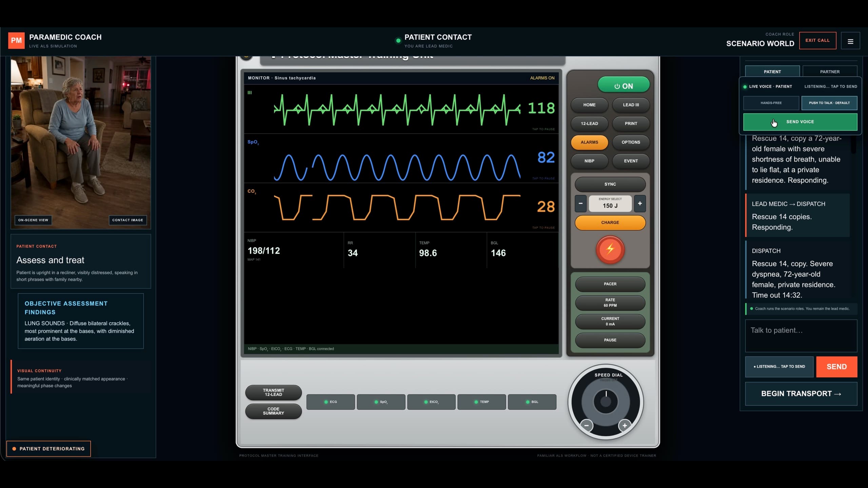This screenshot has width=868, height=488.
Task: Switch to the PARTNER tab
Action: 830,72
